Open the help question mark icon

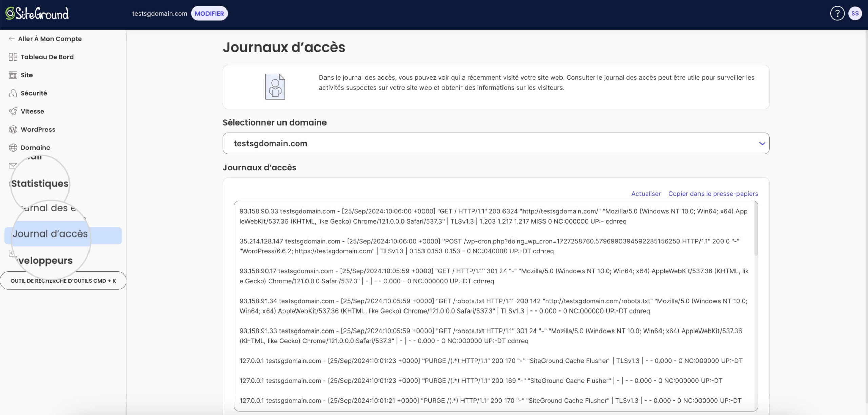point(837,14)
